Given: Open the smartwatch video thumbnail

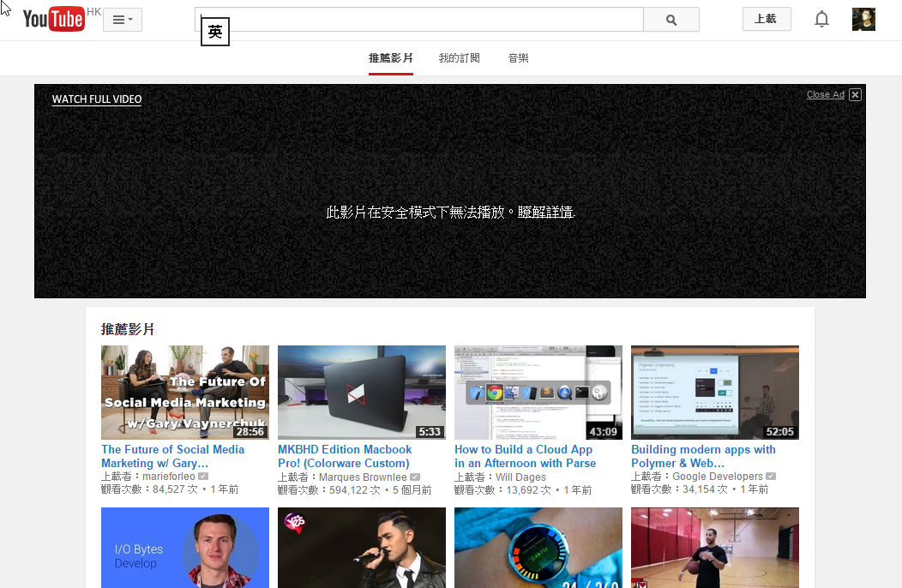Looking at the screenshot, I should point(538,548).
